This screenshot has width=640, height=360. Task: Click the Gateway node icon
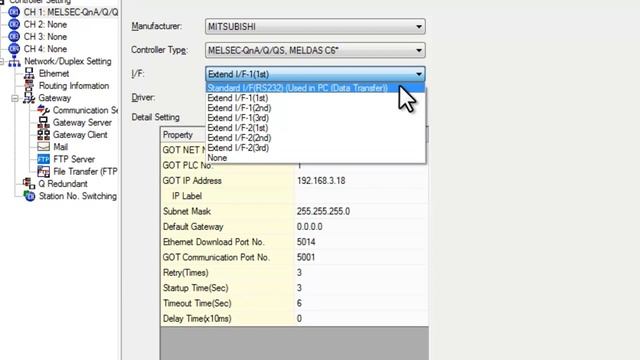coord(29,98)
